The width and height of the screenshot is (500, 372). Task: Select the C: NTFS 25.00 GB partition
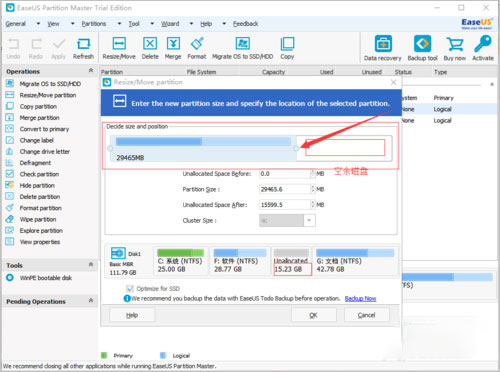click(180, 261)
